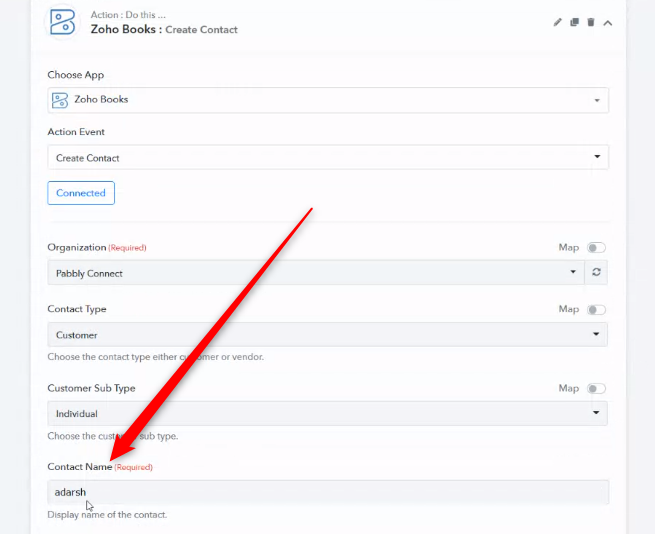Toggle the Map switch for Contact Type

pyautogui.click(x=596, y=310)
